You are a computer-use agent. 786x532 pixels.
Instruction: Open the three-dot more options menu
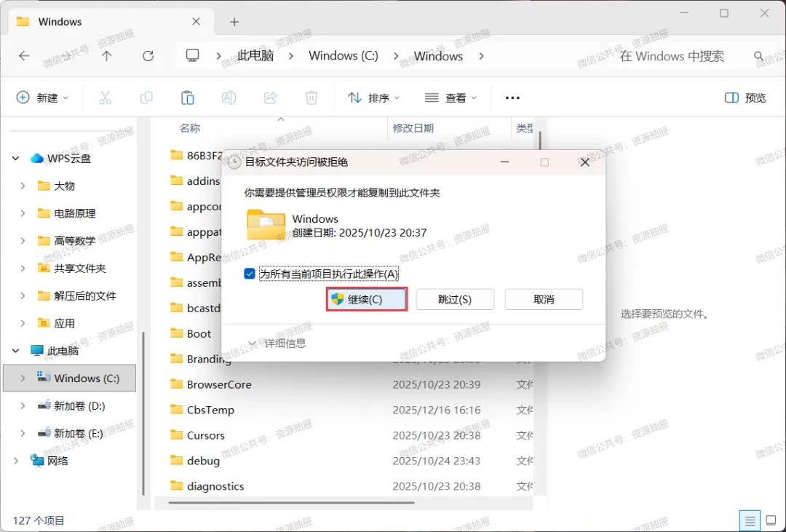tap(512, 98)
